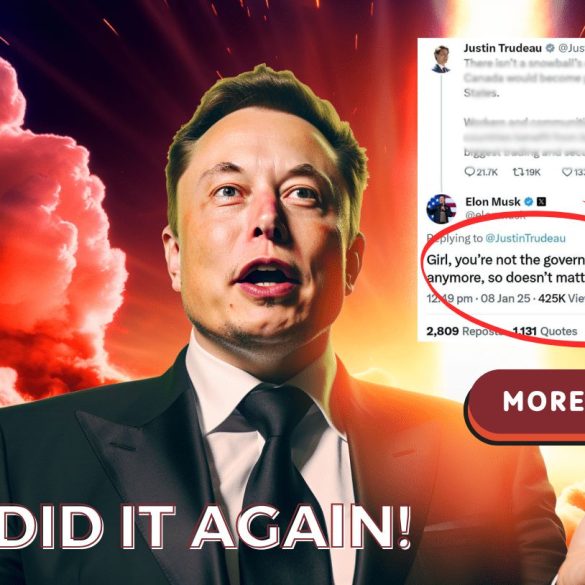
Task: Click the repost icon showing 19K
Action: click(x=517, y=172)
